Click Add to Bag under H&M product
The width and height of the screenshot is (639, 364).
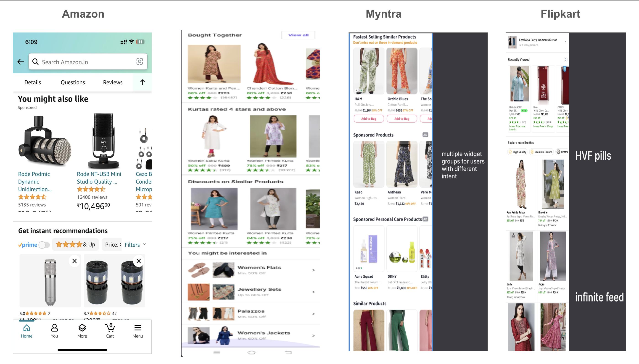point(369,119)
